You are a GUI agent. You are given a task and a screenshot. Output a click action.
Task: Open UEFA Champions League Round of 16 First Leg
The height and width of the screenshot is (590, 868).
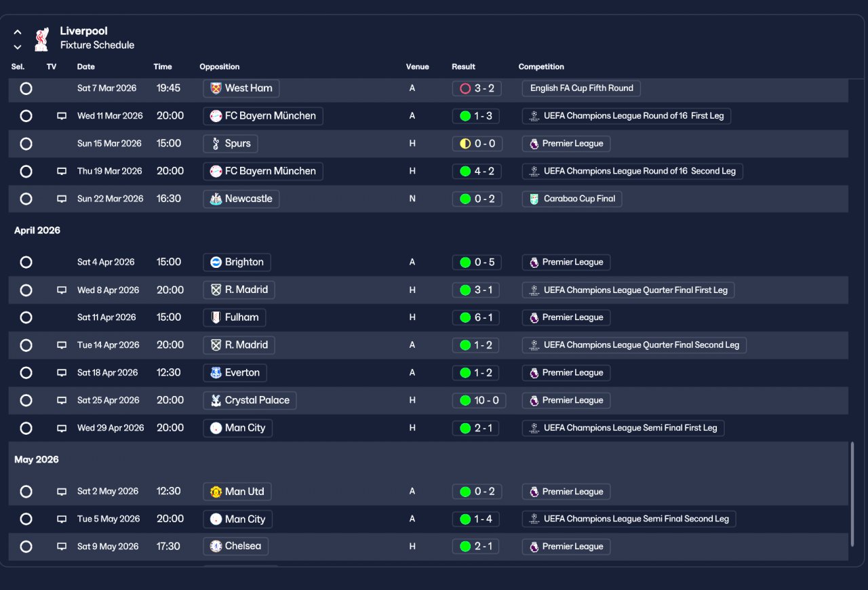(x=626, y=116)
